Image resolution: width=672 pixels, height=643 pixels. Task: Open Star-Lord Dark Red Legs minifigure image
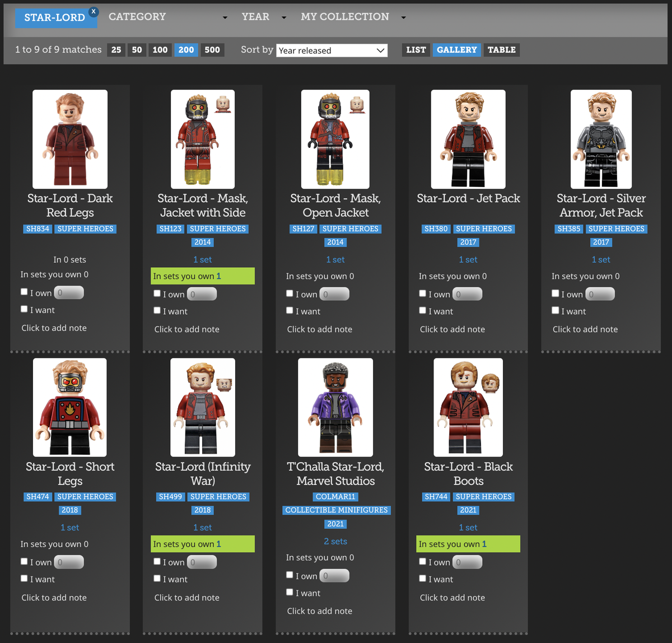click(70, 139)
